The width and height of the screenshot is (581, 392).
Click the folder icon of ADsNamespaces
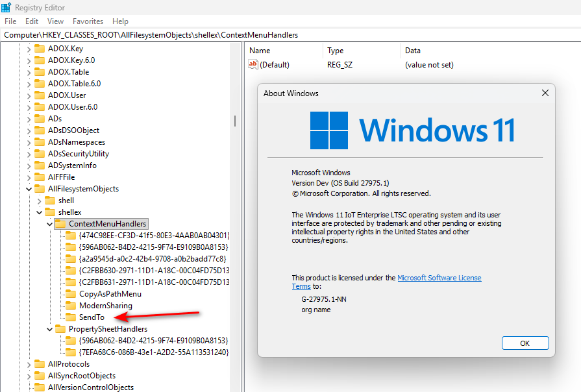point(40,142)
